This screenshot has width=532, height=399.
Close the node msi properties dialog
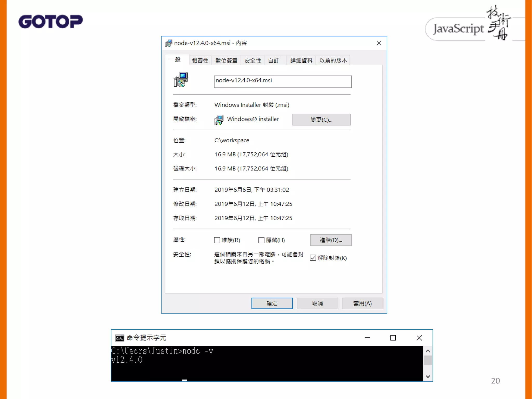click(379, 43)
